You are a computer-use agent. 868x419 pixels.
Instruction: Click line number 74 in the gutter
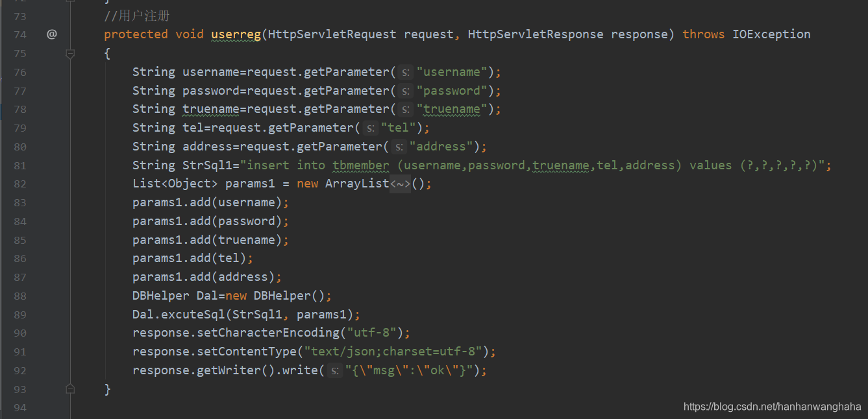[x=20, y=34]
